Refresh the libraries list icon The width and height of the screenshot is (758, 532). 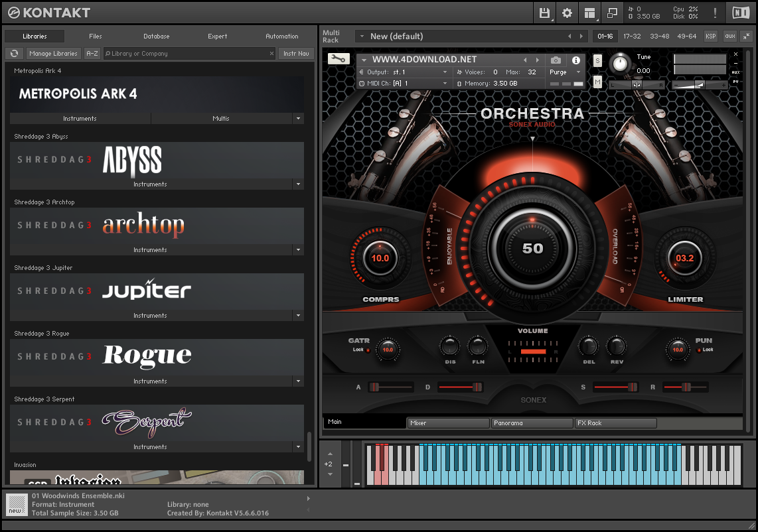(15, 54)
